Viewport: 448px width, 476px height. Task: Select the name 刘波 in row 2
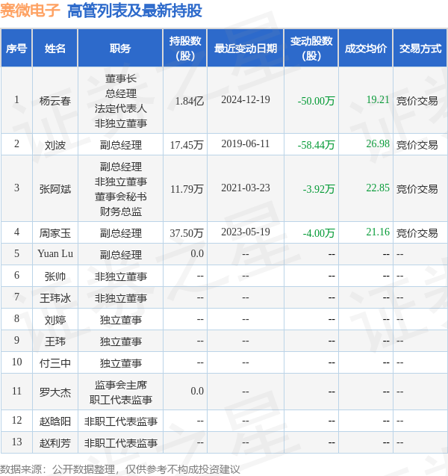point(55,144)
